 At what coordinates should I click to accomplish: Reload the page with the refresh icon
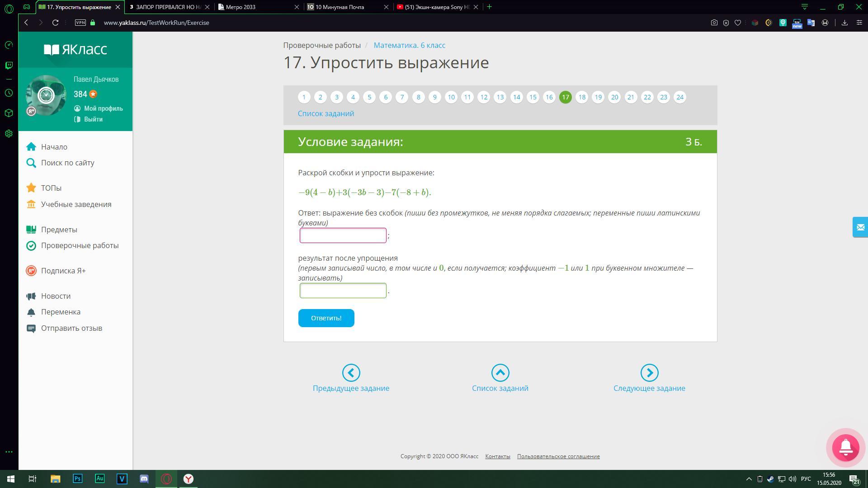[x=55, y=23]
